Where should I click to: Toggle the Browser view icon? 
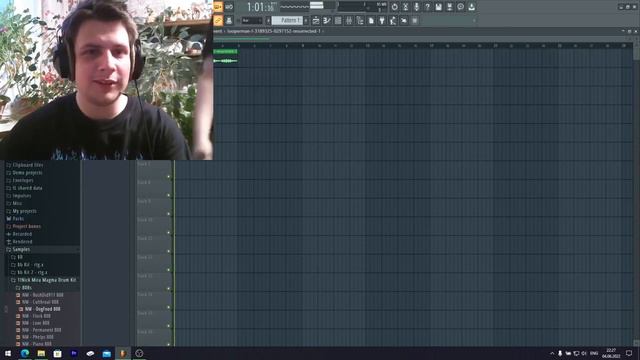tap(360, 20)
